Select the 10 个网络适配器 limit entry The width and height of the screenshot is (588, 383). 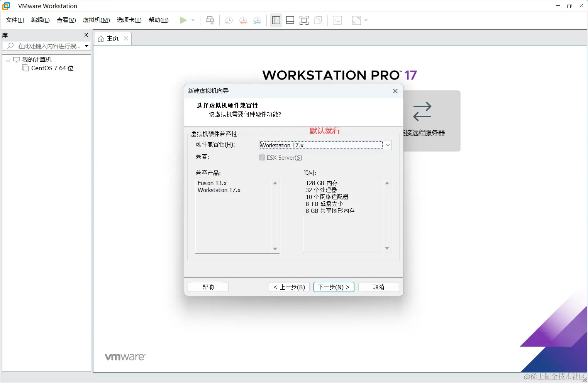pos(327,197)
